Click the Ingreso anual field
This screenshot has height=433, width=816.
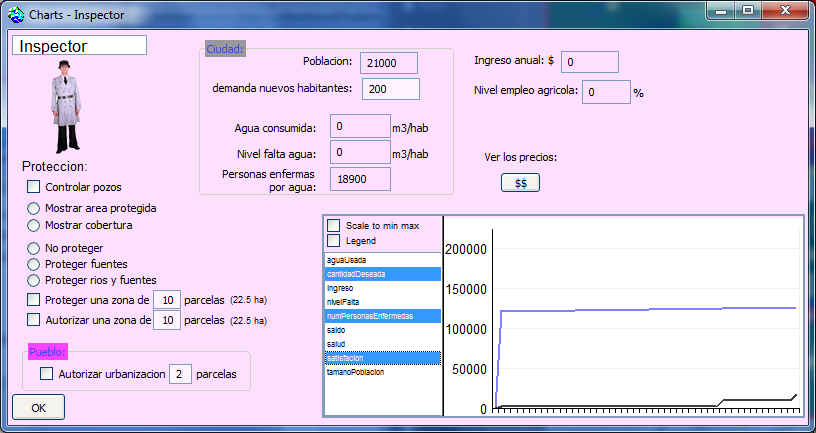tap(590, 62)
